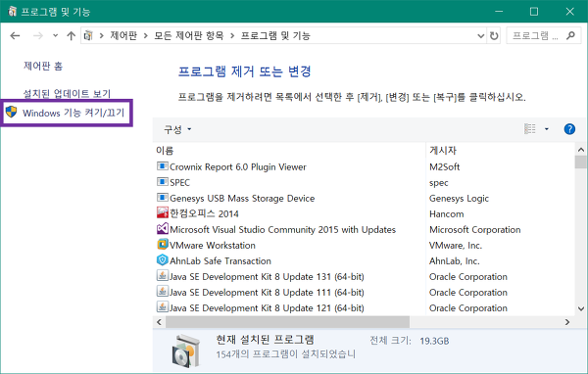Click the search magnifier icon
The image size is (588, 374).
570,35
